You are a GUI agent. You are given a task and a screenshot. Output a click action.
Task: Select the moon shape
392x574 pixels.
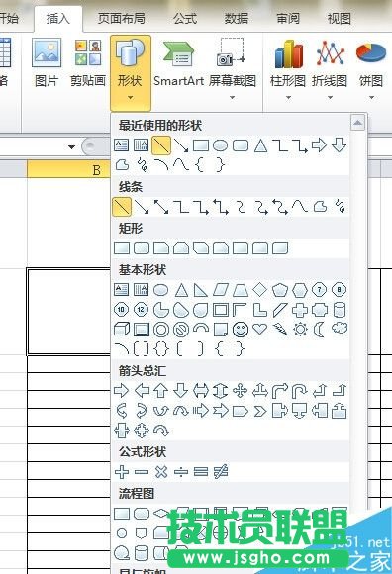point(319,330)
